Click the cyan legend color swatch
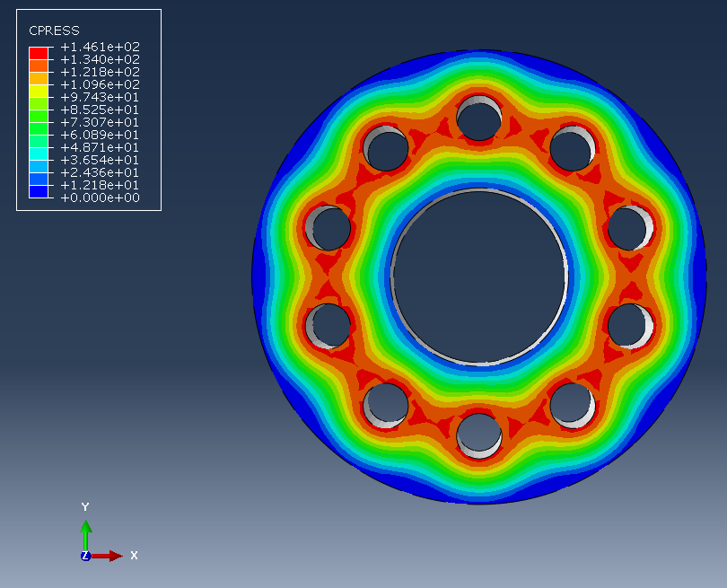727x588 pixels. (x=39, y=154)
